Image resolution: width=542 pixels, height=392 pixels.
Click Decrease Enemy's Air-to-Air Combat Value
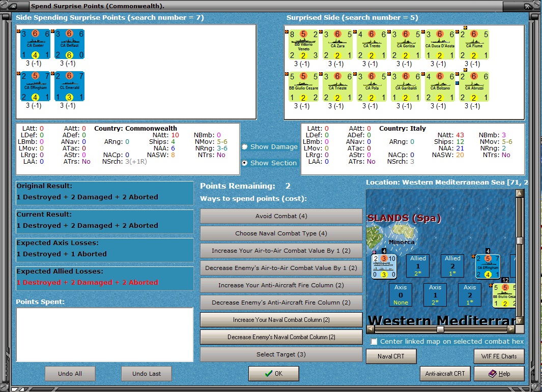pyautogui.click(x=281, y=268)
